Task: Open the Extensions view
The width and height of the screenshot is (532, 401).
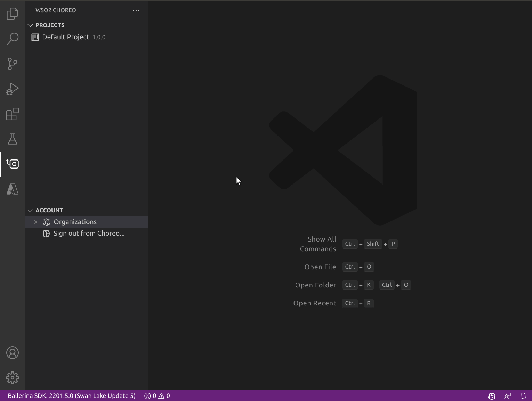Action: 13,114
